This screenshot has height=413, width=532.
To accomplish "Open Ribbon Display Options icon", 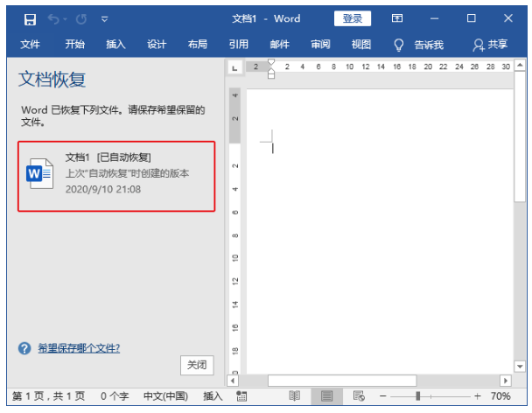I will pyautogui.click(x=397, y=18).
